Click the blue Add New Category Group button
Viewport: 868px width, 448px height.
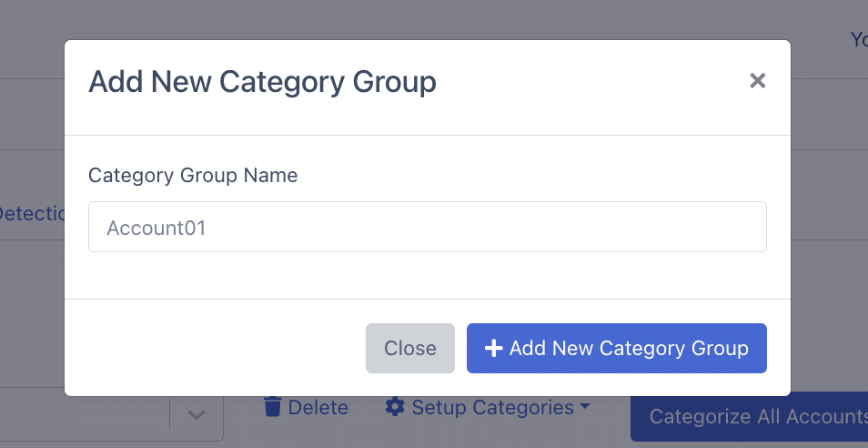[617, 349]
